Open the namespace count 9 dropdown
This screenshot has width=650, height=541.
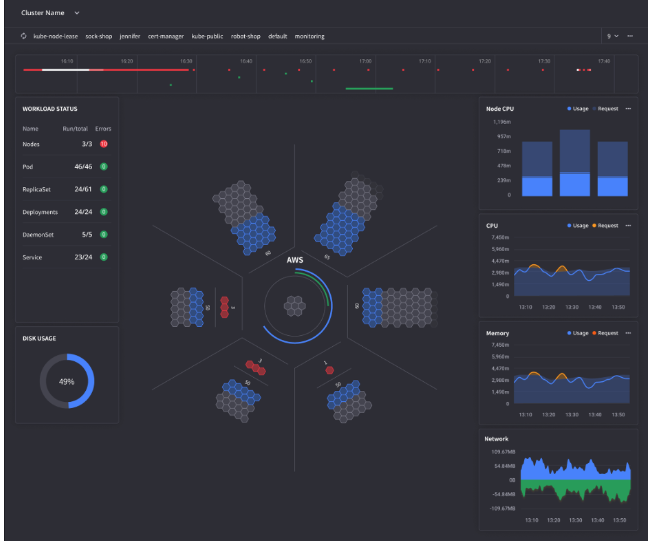point(613,36)
